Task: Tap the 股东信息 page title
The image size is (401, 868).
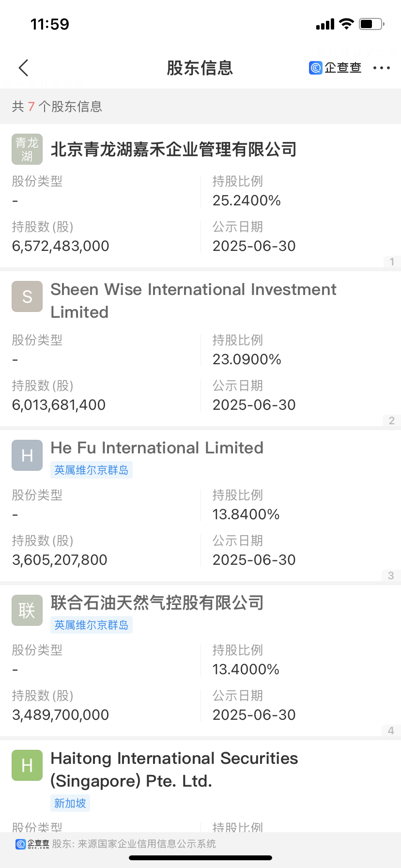Action: point(200,68)
